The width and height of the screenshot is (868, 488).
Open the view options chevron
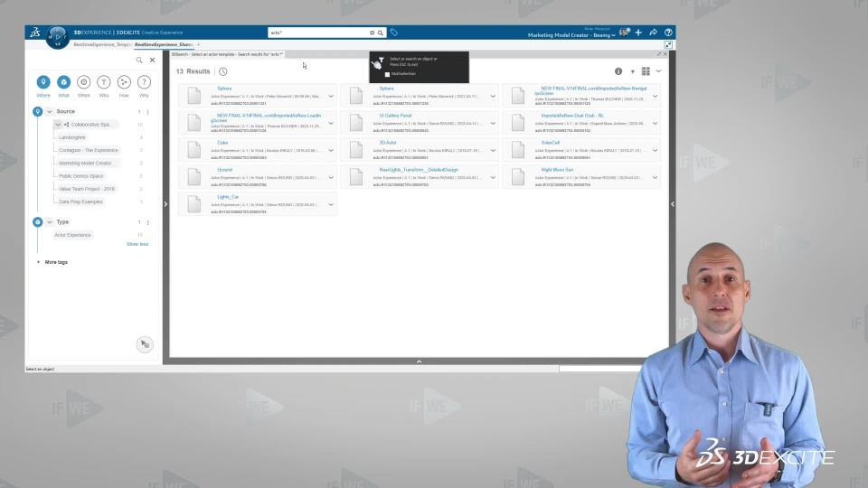click(659, 71)
